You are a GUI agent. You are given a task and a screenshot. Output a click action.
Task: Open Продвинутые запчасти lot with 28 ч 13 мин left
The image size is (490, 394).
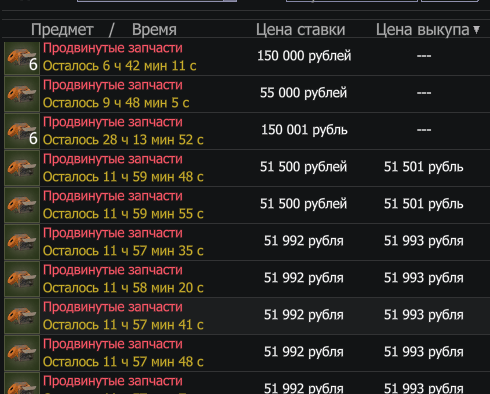113,122
